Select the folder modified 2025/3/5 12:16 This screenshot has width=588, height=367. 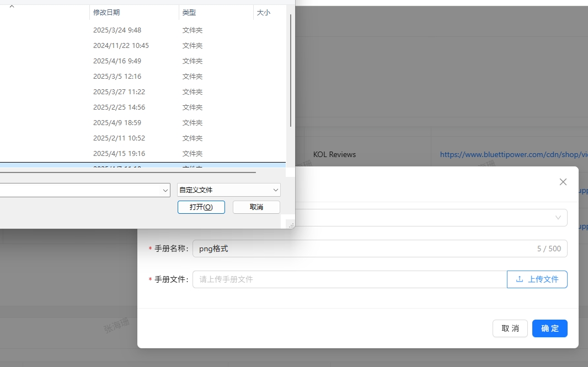[143, 76]
